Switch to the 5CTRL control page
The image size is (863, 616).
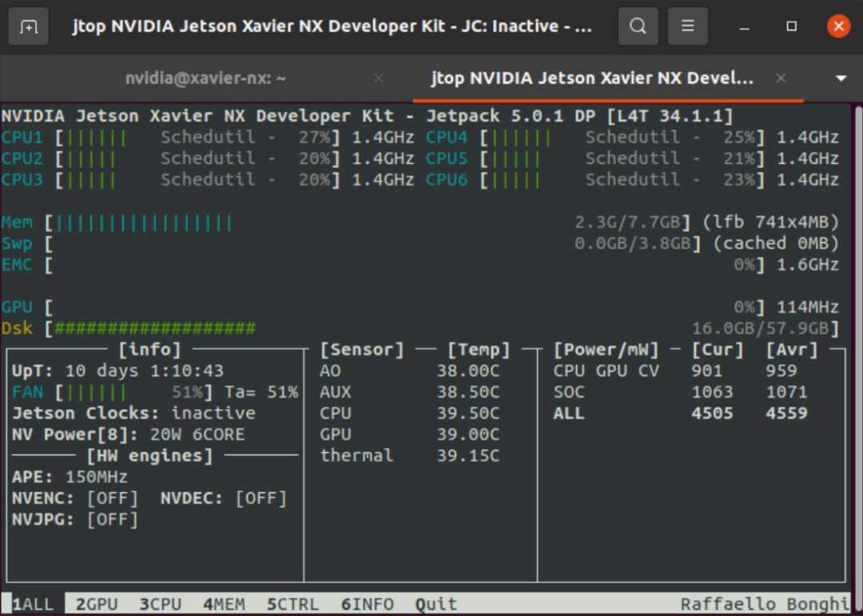click(x=292, y=604)
